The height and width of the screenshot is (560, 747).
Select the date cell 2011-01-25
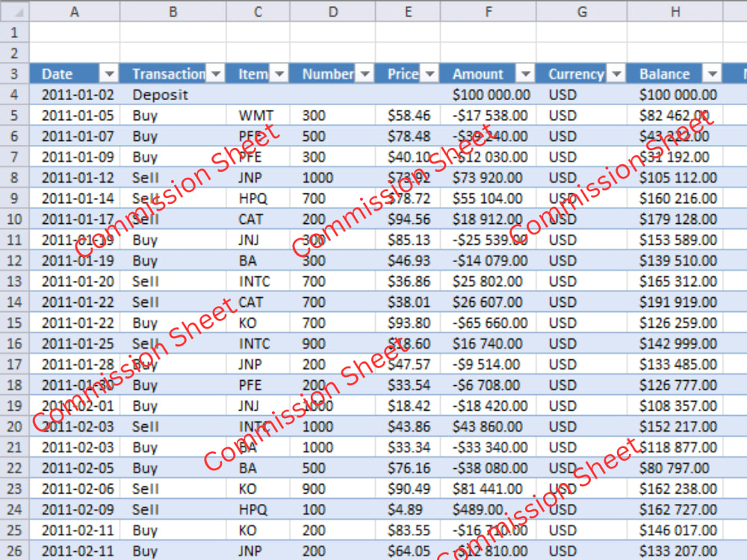pos(74,343)
